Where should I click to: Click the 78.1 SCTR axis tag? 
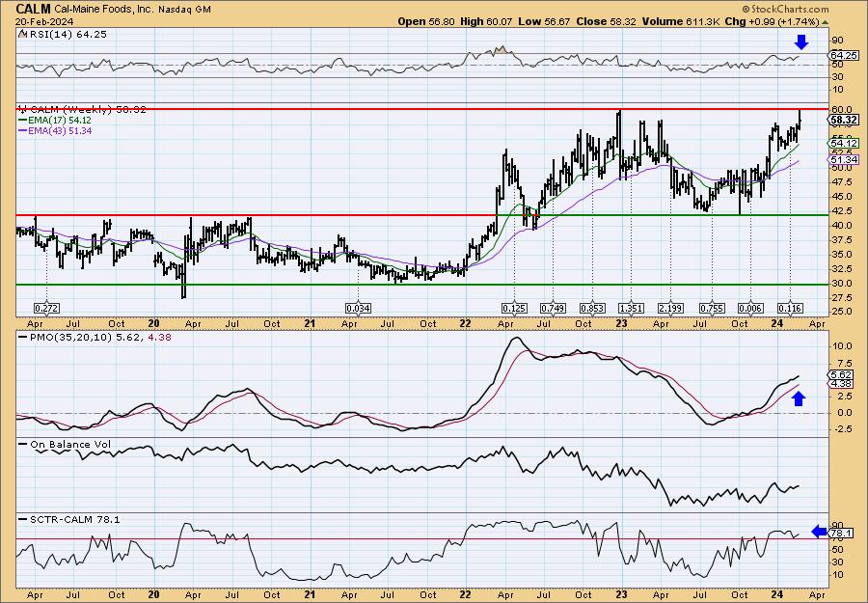[x=843, y=534]
